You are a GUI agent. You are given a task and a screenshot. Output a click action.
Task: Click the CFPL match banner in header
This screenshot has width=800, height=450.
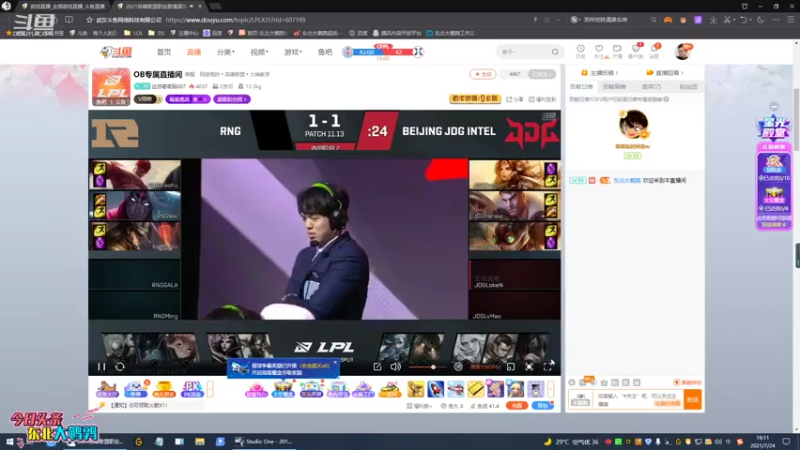click(383, 52)
